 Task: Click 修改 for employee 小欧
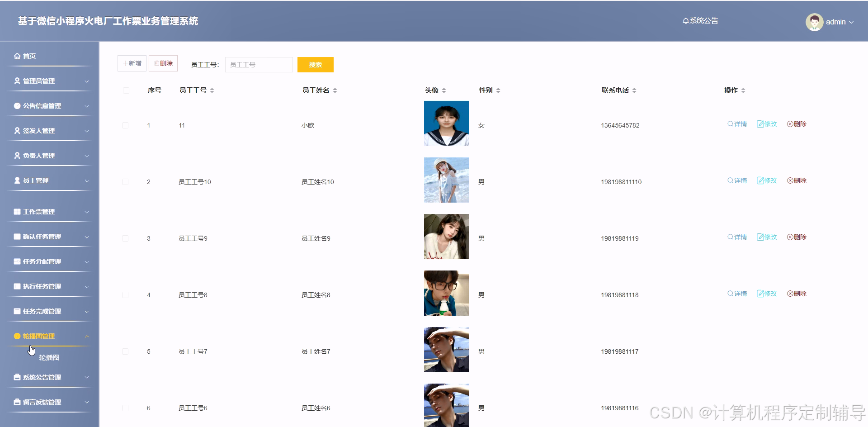pos(767,124)
